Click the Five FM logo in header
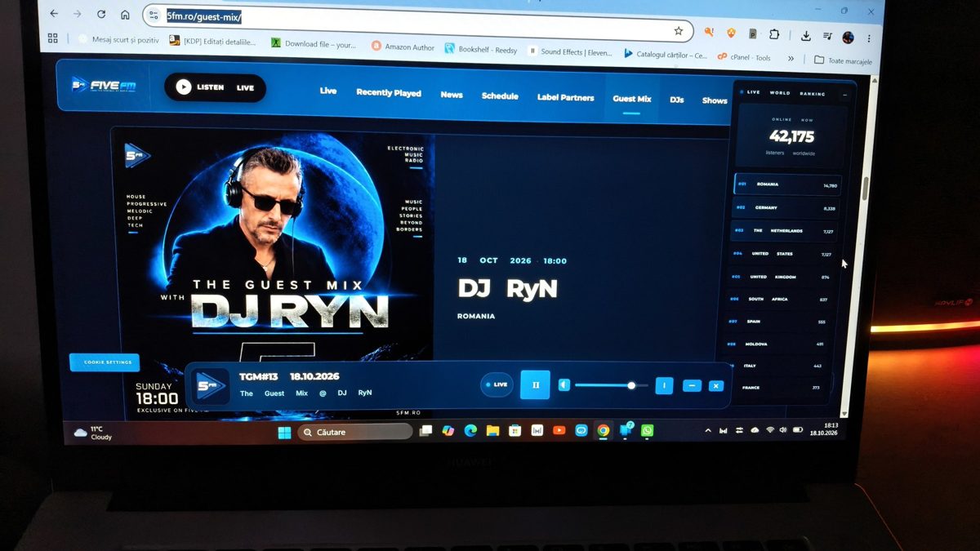The height and width of the screenshot is (551, 980). coord(103,84)
